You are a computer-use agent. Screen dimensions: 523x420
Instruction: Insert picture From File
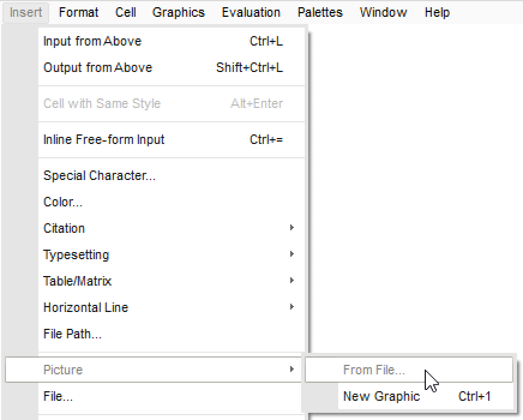point(374,370)
